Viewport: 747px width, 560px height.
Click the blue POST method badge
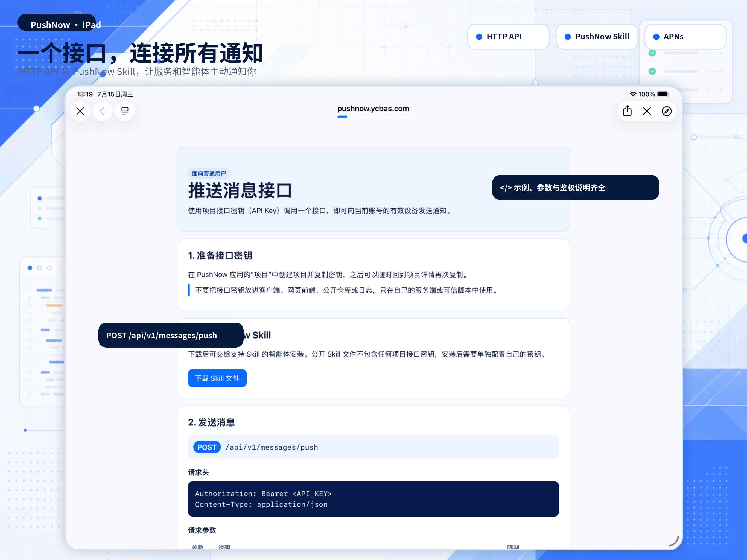pyautogui.click(x=207, y=447)
